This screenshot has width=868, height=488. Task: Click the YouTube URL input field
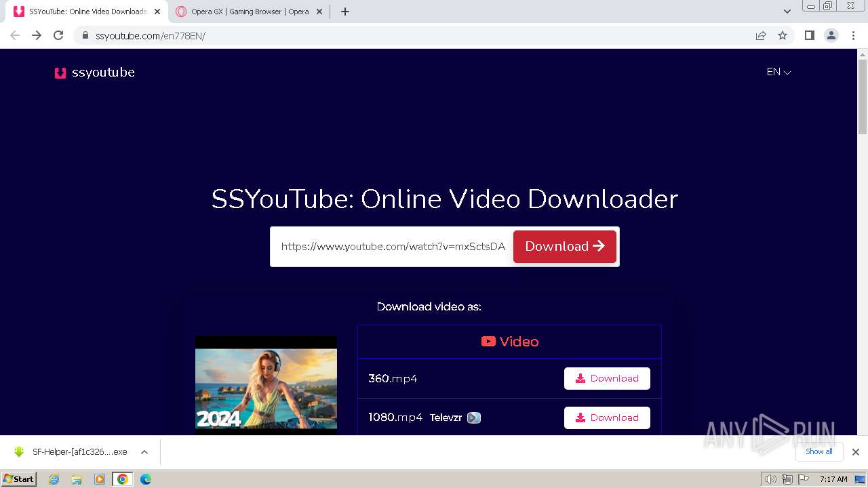pos(393,247)
